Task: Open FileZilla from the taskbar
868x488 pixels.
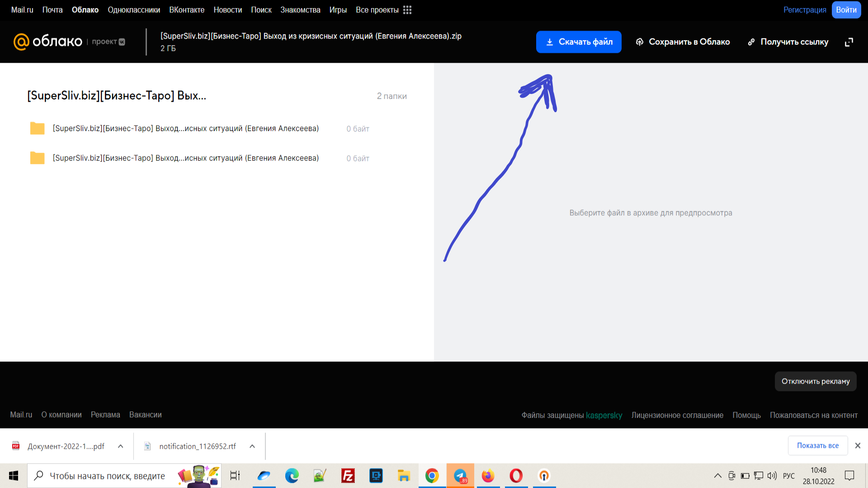Action: coord(348,476)
